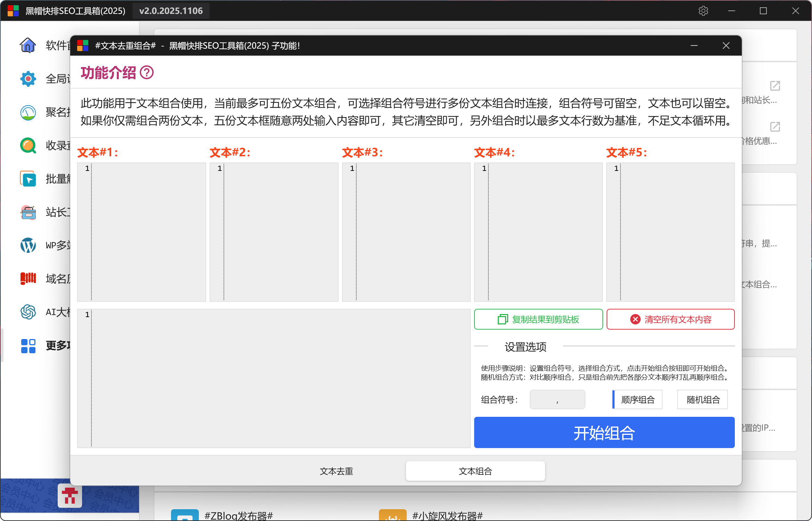Click inside the 文本#3 text area
This screenshot has height=521, width=812.
click(x=413, y=232)
